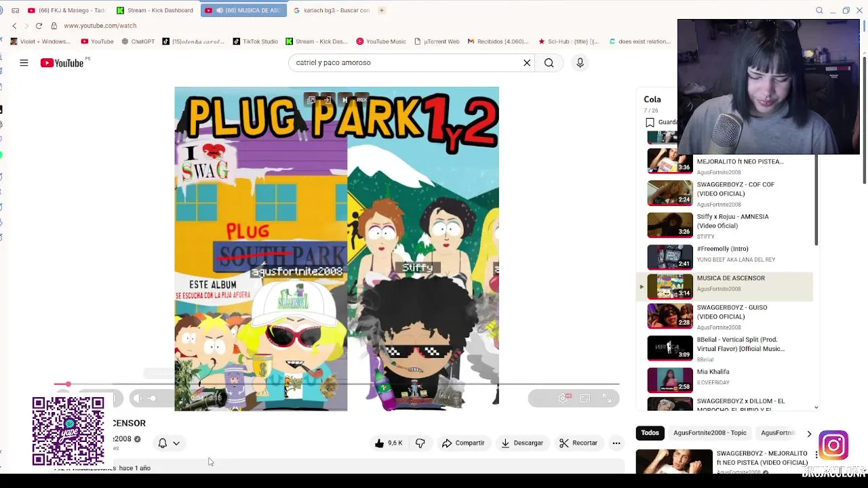Click the magnifier search button
This screenshot has width=868, height=488.
coord(549,63)
